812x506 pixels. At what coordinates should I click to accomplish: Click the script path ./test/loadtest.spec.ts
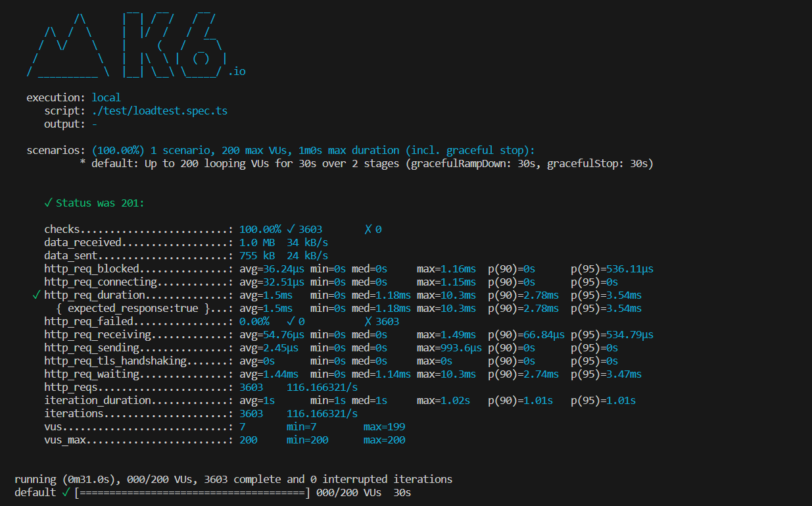click(160, 111)
